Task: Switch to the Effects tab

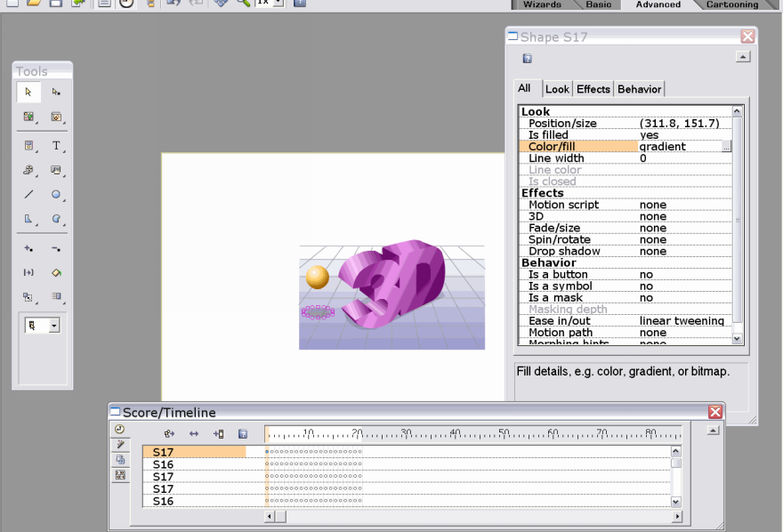Action: tap(593, 89)
